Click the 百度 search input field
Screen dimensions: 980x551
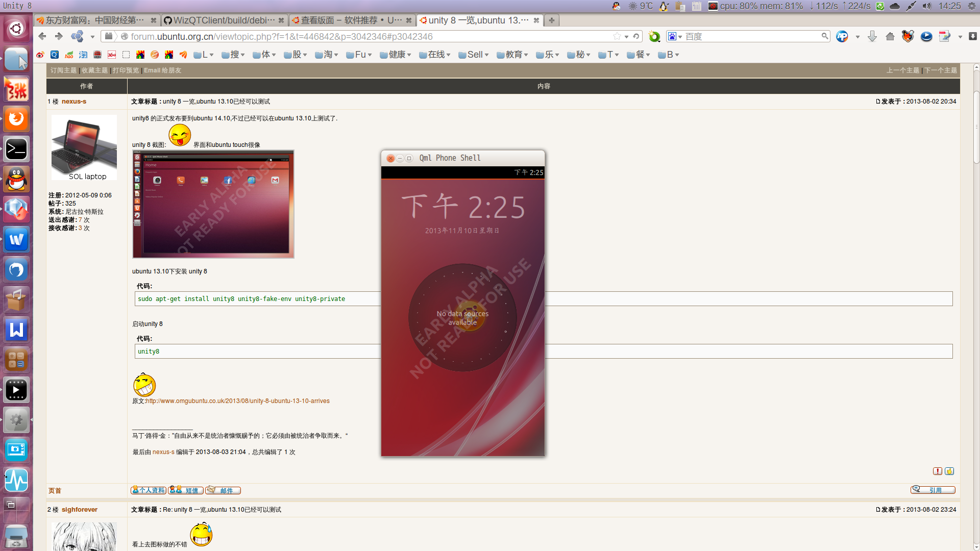pos(751,36)
